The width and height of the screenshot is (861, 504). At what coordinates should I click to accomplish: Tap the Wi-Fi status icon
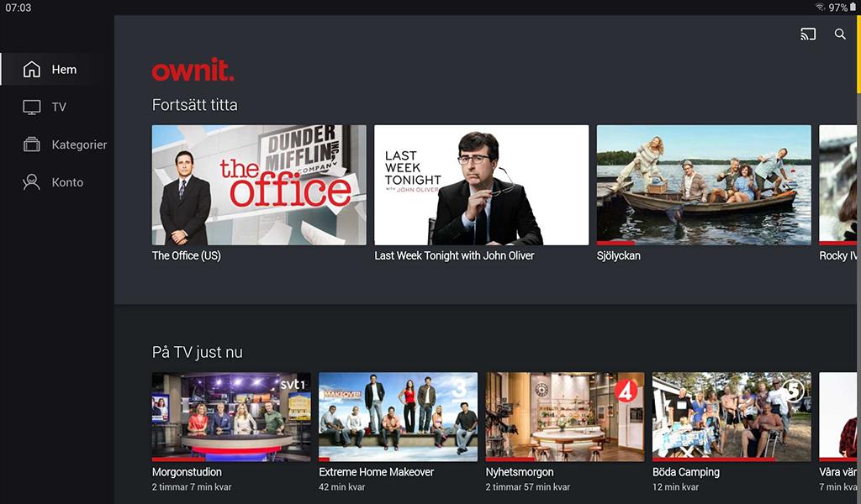point(821,7)
